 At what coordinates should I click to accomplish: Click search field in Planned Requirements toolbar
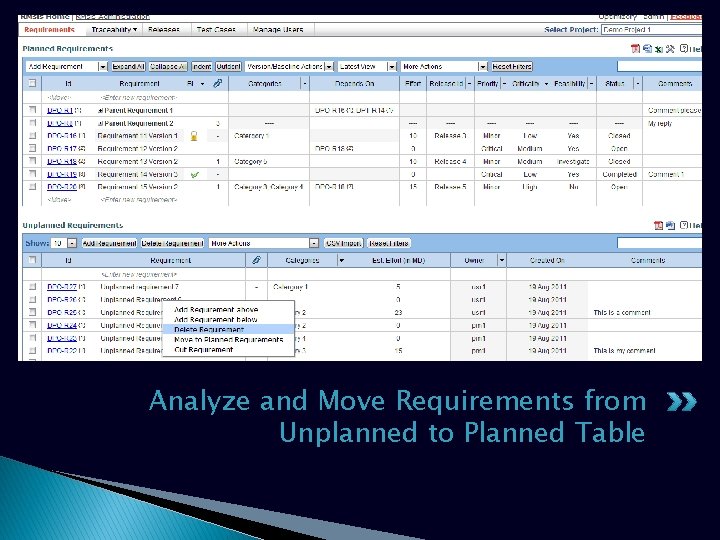tap(659, 67)
